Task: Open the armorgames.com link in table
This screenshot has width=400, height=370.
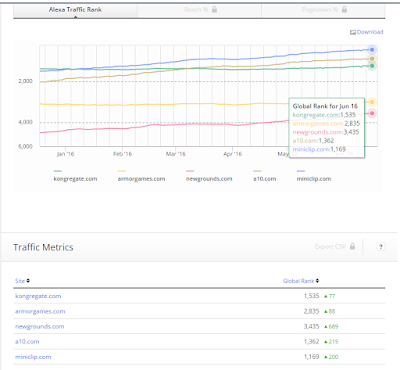Action: coord(40,311)
